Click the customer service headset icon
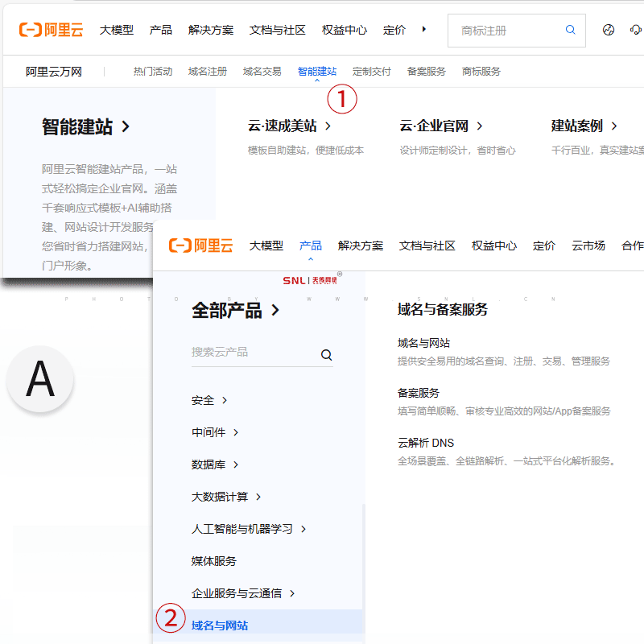 coord(636,29)
